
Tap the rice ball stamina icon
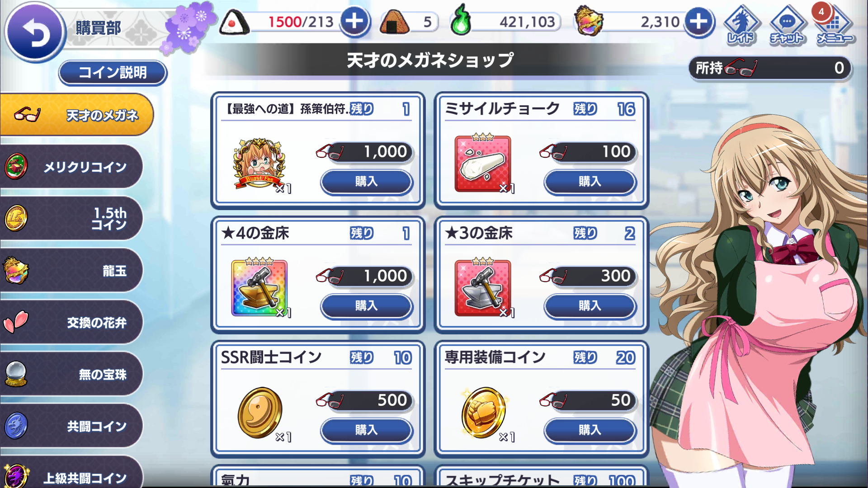(x=234, y=23)
